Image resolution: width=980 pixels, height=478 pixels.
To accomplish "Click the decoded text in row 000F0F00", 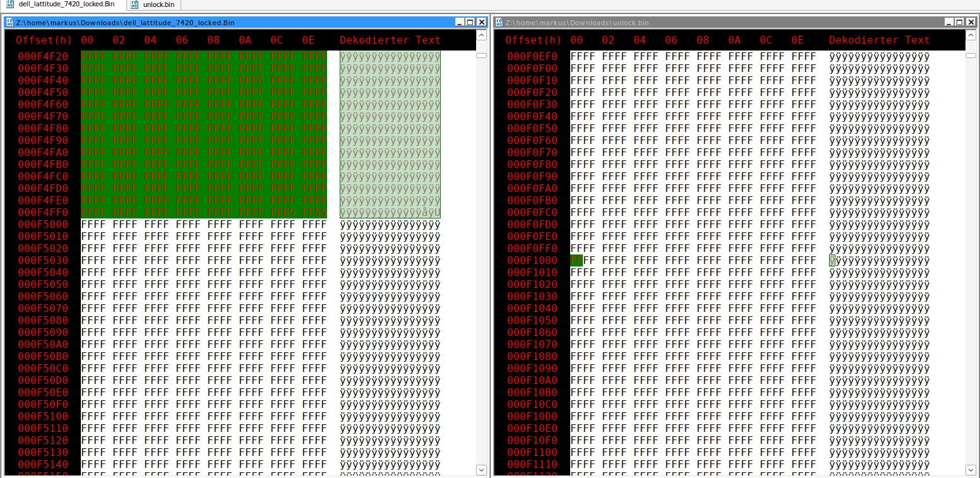I will point(880,69).
